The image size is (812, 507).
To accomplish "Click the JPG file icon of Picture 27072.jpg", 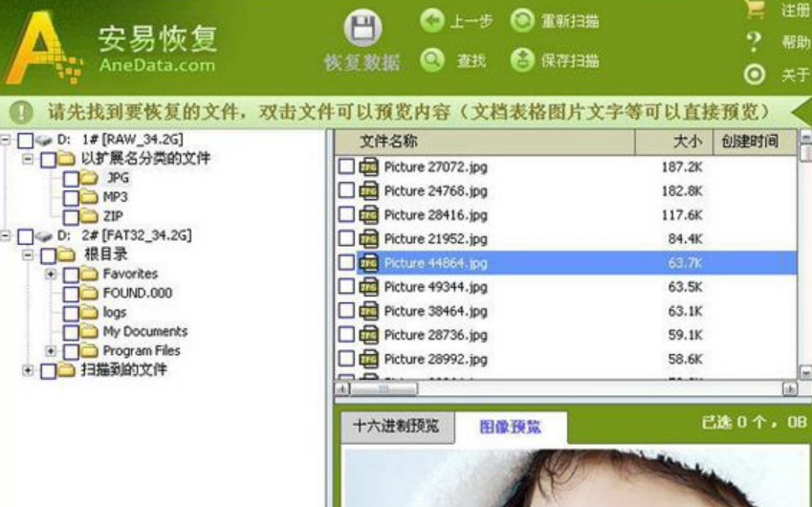I will [369, 166].
